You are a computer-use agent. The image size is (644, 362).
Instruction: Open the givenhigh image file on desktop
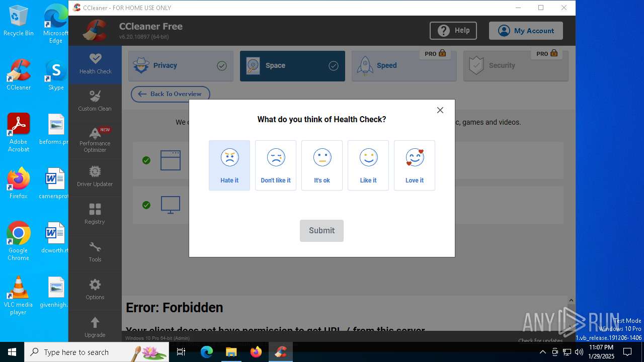[55, 293]
